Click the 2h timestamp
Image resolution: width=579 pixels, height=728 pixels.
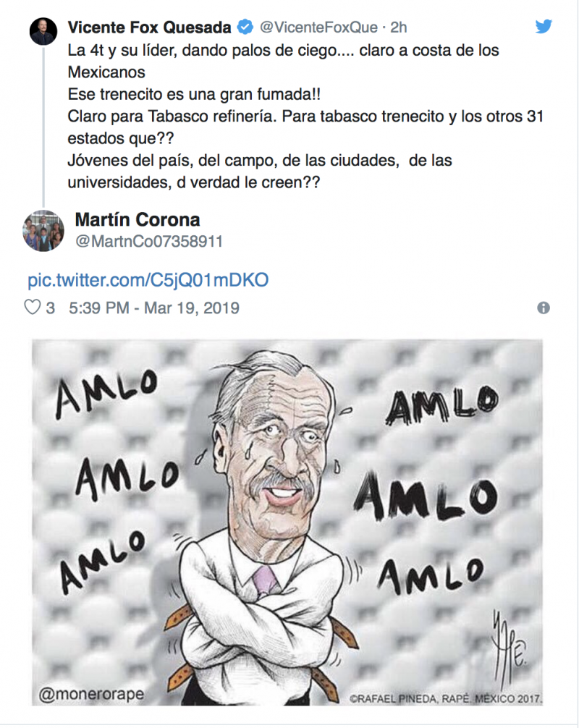click(x=398, y=27)
